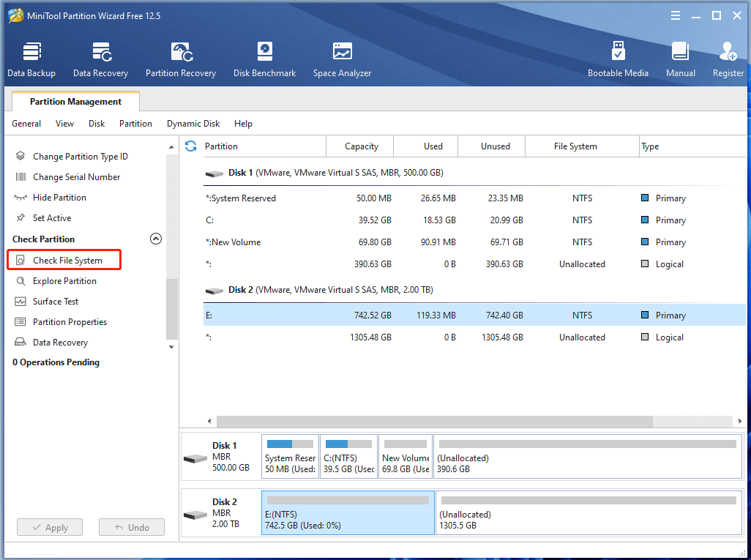Click horizontal scrollbar left arrow
Image resolution: width=751 pixels, height=560 pixels.
[209, 421]
